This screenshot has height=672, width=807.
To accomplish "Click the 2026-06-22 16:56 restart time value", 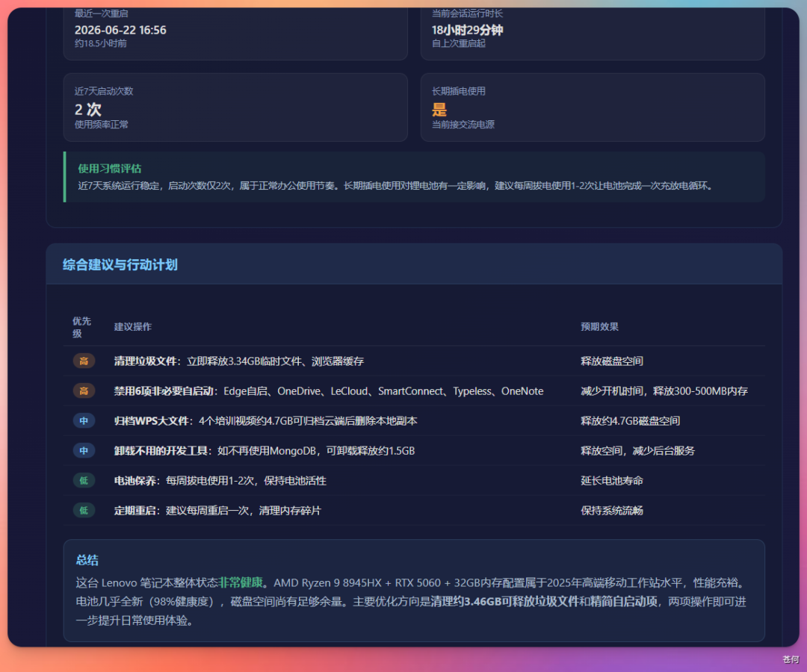I will (120, 30).
